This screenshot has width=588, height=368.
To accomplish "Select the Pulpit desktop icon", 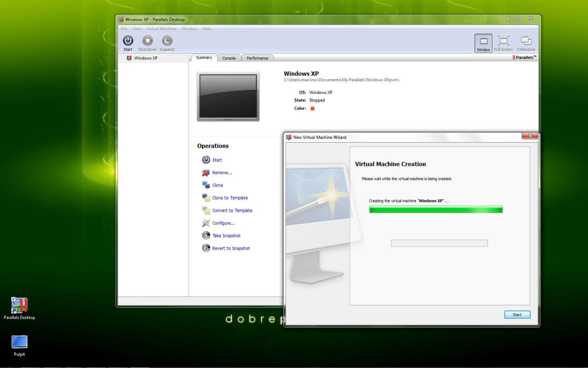I will (19, 346).
